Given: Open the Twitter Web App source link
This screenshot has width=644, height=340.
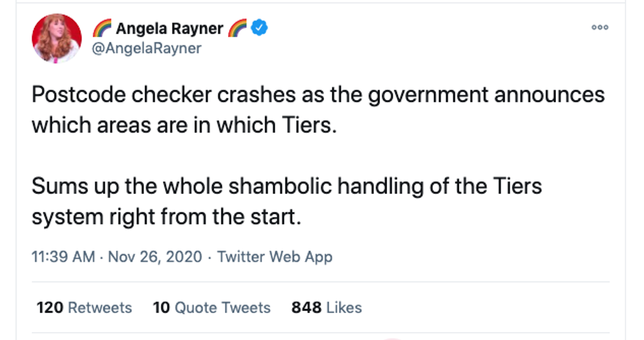Looking at the screenshot, I should [275, 256].
